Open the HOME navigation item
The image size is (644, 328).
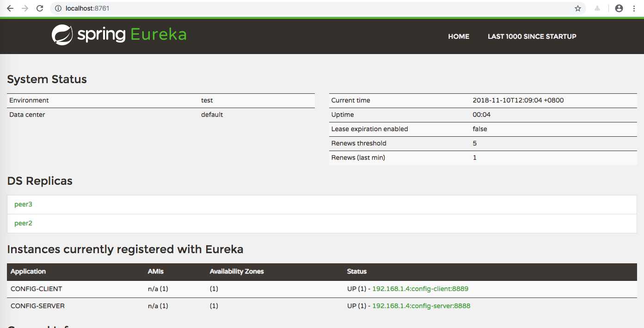pyautogui.click(x=459, y=36)
